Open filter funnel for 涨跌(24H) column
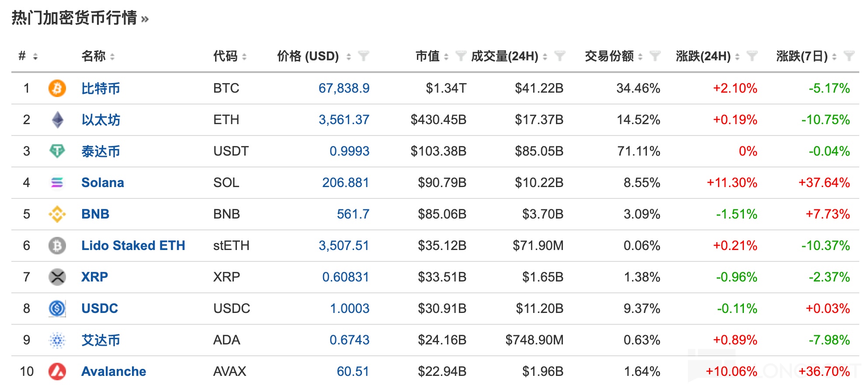Viewport: 868px width, 389px height. pyautogui.click(x=752, y=56)
